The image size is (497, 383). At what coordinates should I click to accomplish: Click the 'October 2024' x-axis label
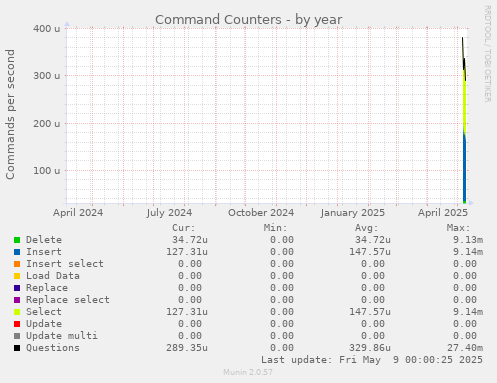coord(261,213)
